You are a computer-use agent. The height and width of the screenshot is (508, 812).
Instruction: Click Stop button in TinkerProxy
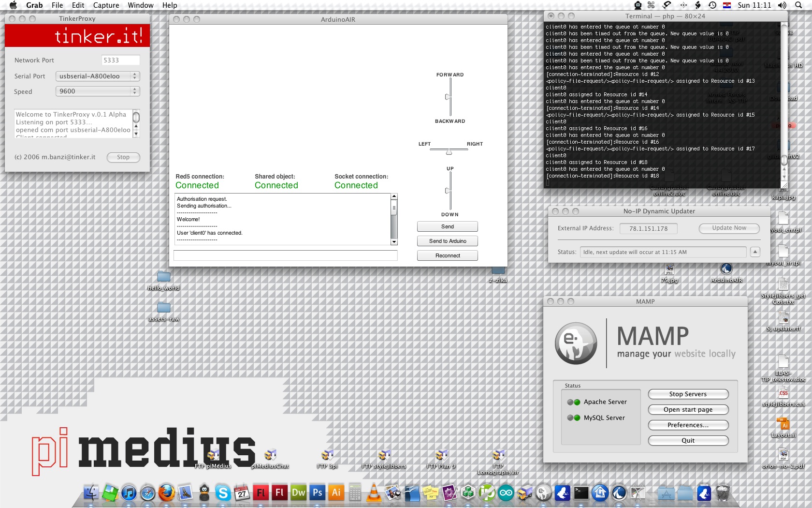coord(123,157)
